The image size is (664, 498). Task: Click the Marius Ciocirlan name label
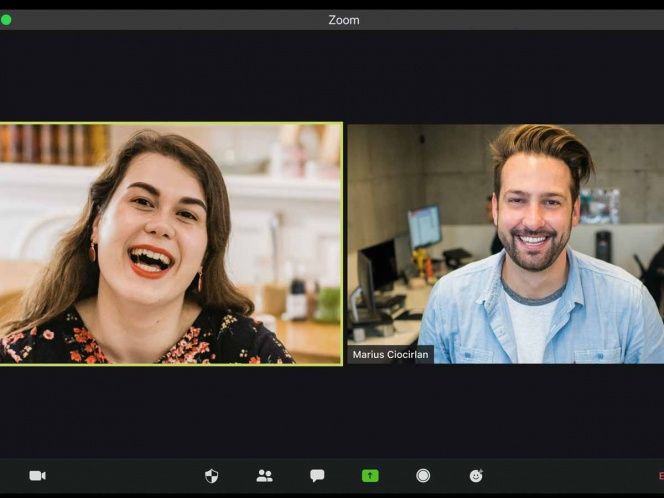(x=390, y=355)
